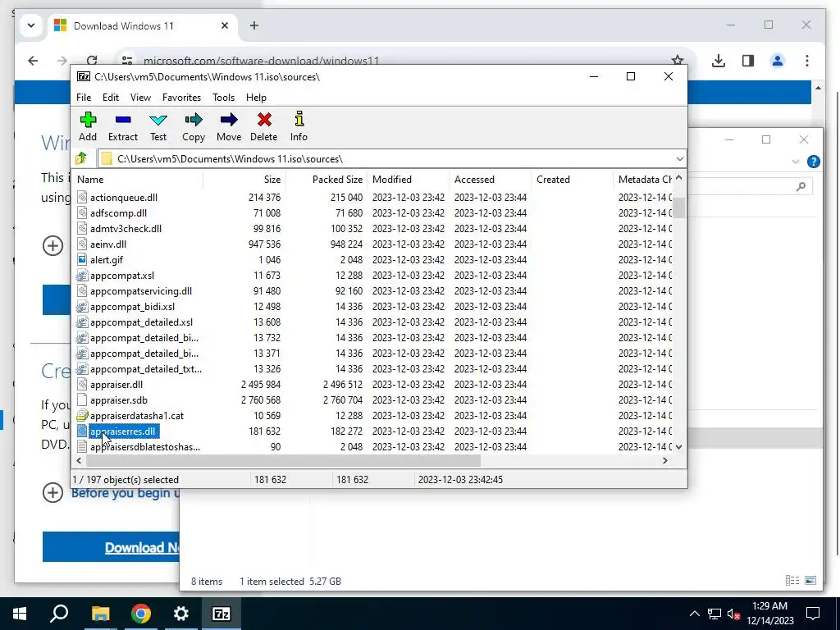The width and height of the screenshot is (840, 630).
Task: Open a new Chrome tab
Action: point(254,25)
